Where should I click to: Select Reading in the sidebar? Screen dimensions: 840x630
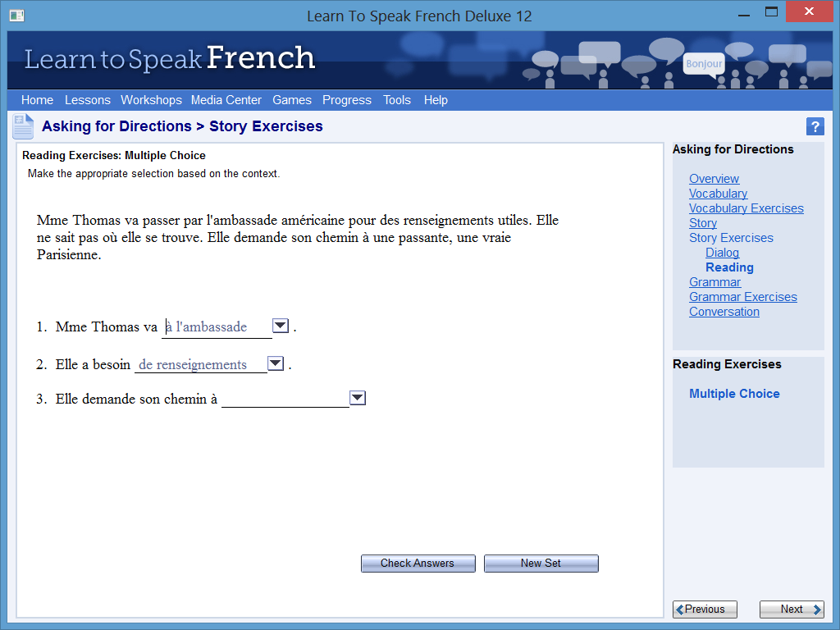click(729, 267)
